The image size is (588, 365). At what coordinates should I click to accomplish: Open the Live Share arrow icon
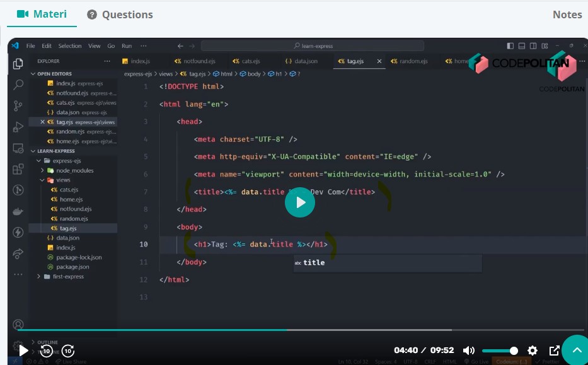coord(18,254)
